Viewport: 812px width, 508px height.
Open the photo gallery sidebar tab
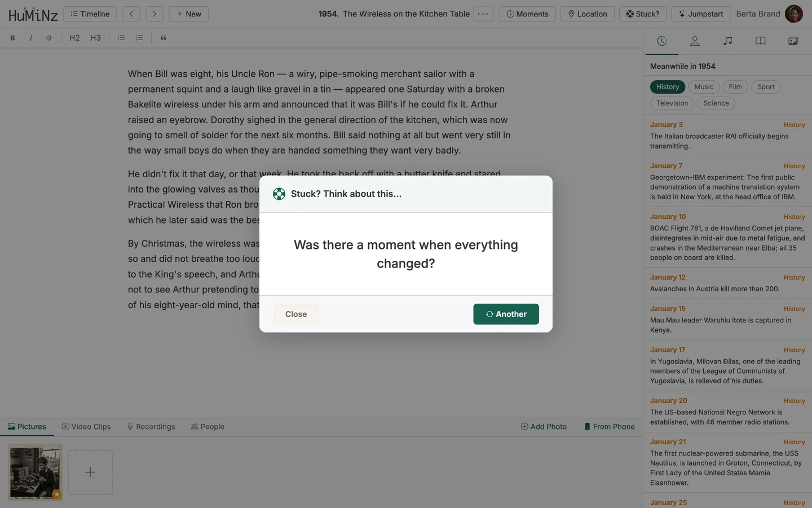tap(793, 41)
